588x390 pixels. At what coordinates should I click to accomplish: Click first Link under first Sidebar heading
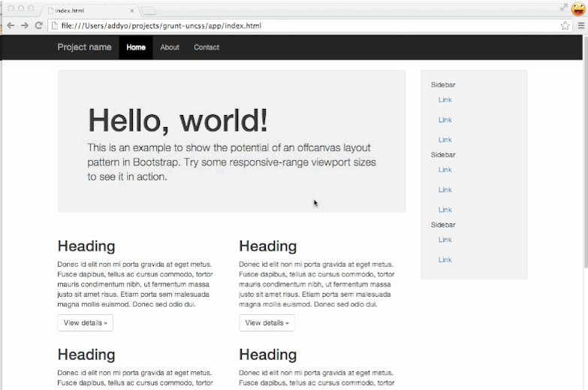[445, 100]
